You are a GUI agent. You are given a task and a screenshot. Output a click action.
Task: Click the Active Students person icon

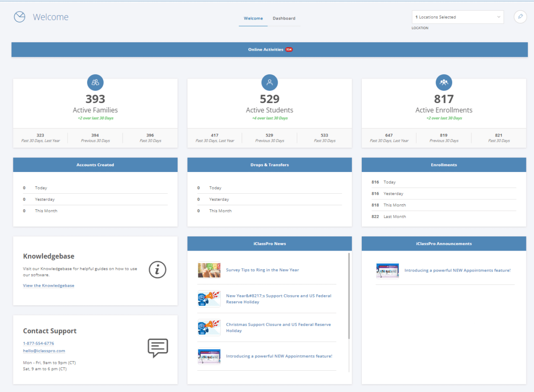pyautogui.click(x=269, y=82)
